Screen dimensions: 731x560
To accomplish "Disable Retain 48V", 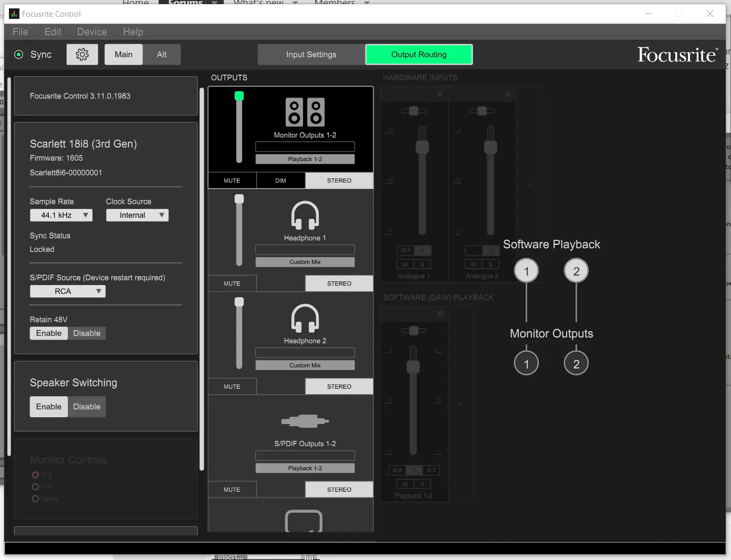I will [87, 333].
